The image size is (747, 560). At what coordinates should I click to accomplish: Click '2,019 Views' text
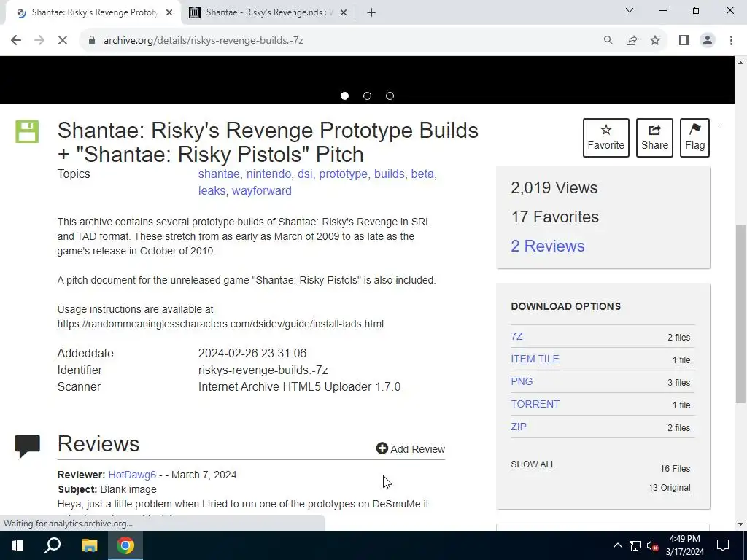[x=554, y=187]
